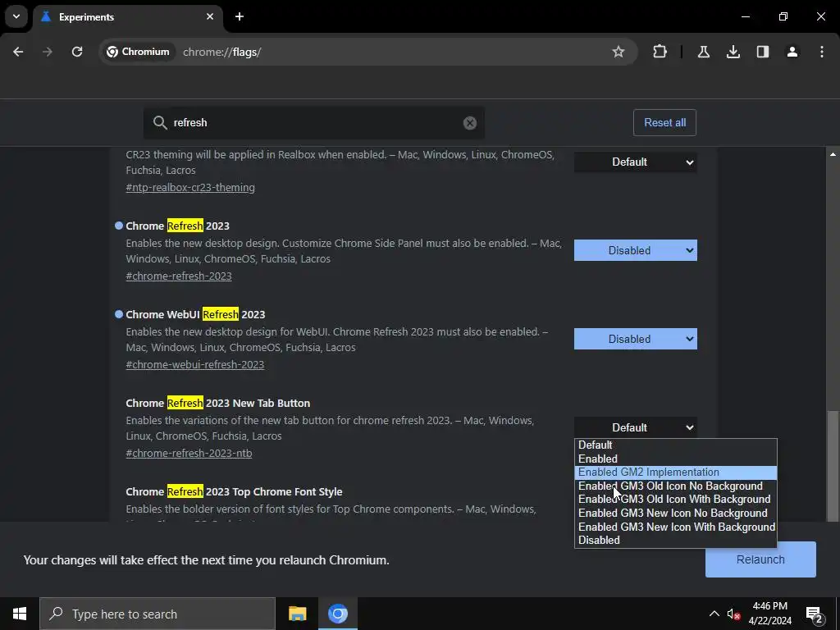Open Chrome WebUI Refresh 2023 Disabled dropdown
The width and height of the screenshot is (840, 630).
636,339
